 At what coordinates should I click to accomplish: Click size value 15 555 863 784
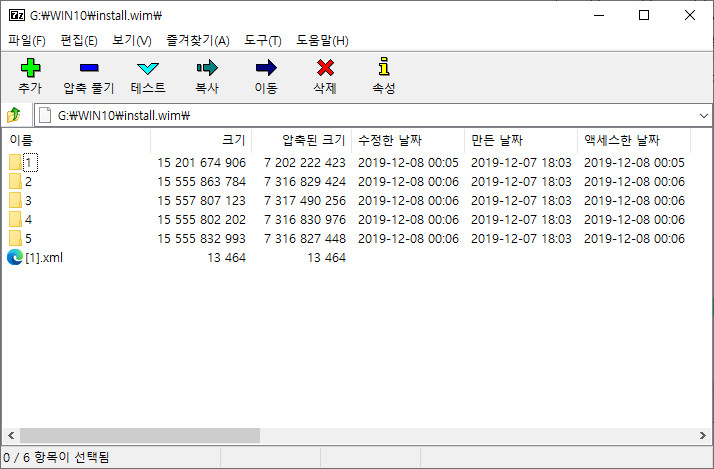tap(202, 182)
